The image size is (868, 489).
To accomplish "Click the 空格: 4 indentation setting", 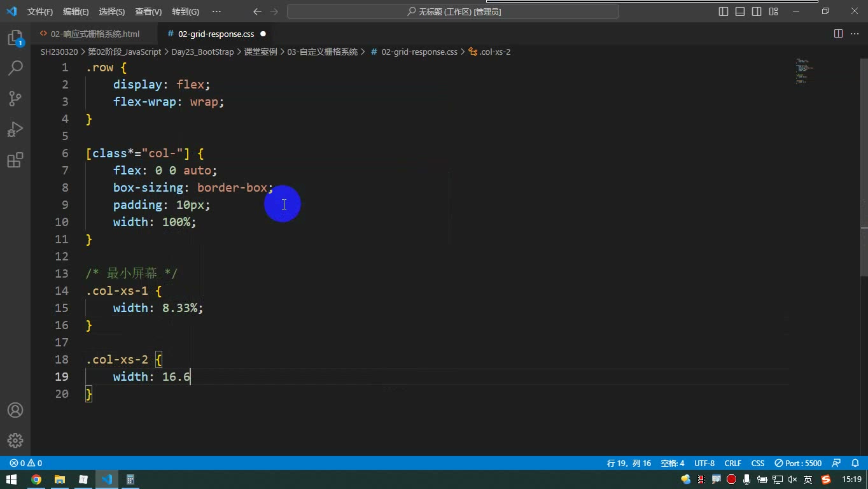I will (x=673, y=463).
